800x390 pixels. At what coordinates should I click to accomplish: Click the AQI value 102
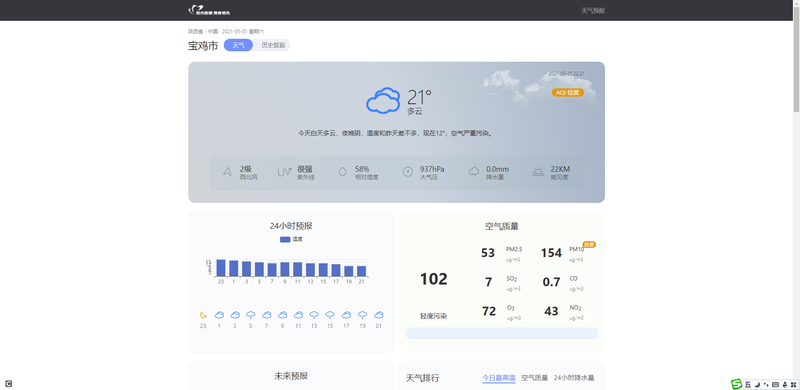(x=434, y=279)
